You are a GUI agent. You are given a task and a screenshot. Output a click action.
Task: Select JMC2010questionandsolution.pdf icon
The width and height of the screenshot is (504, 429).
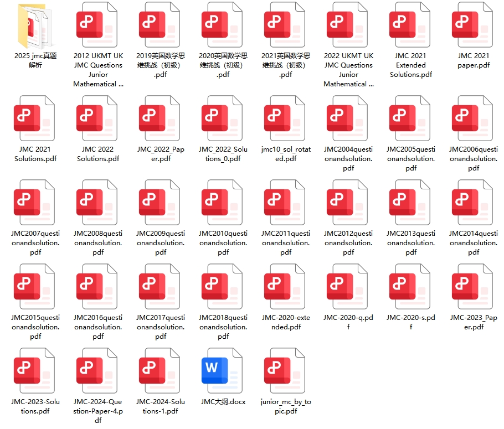222,203
